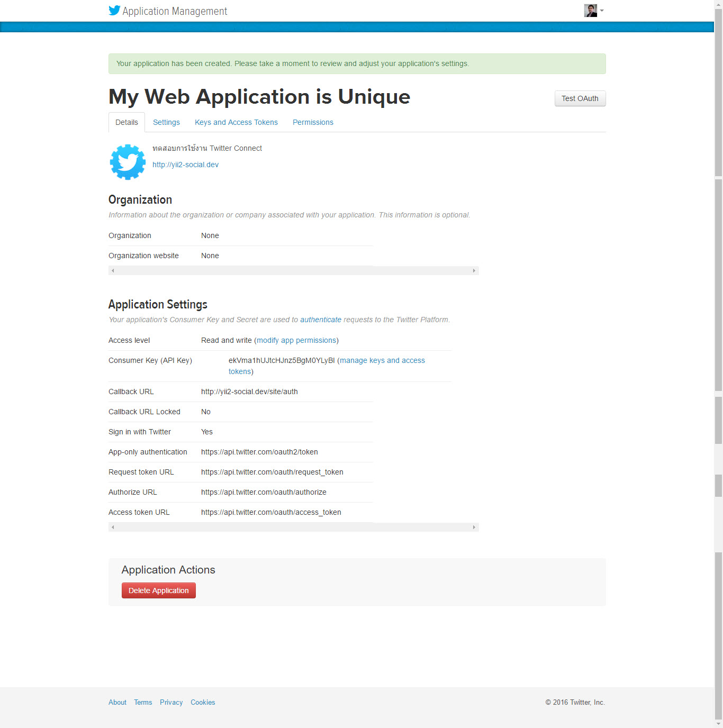
Task: Click the 'Read and write' access level value
Action: (227, 340)
